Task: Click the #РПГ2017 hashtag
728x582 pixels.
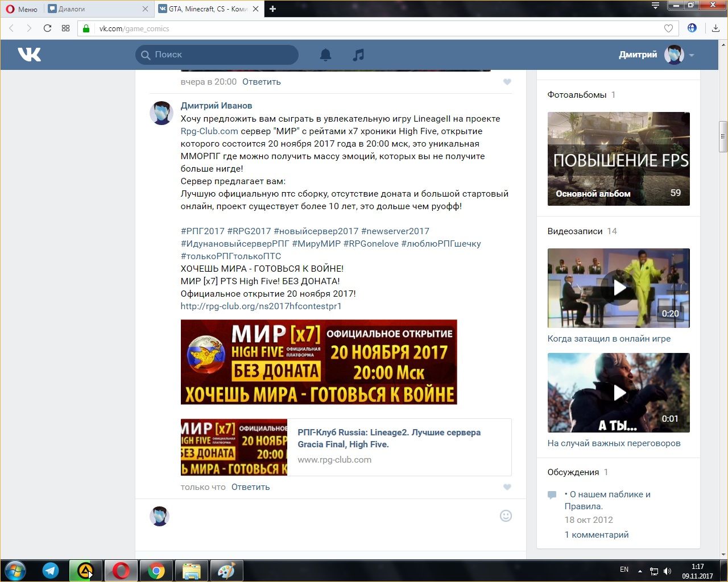Action: tap(202, 231)
